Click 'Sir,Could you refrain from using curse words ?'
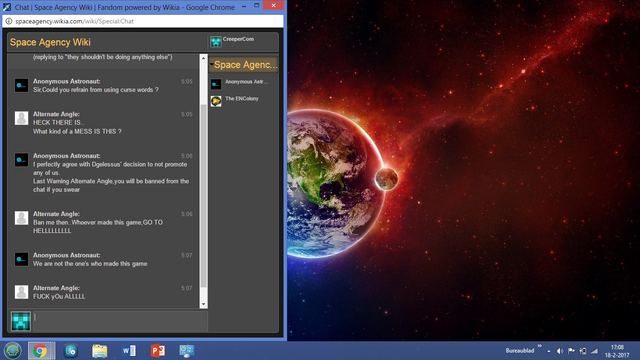Screen dimensions: 640x360 click(96, 90)
